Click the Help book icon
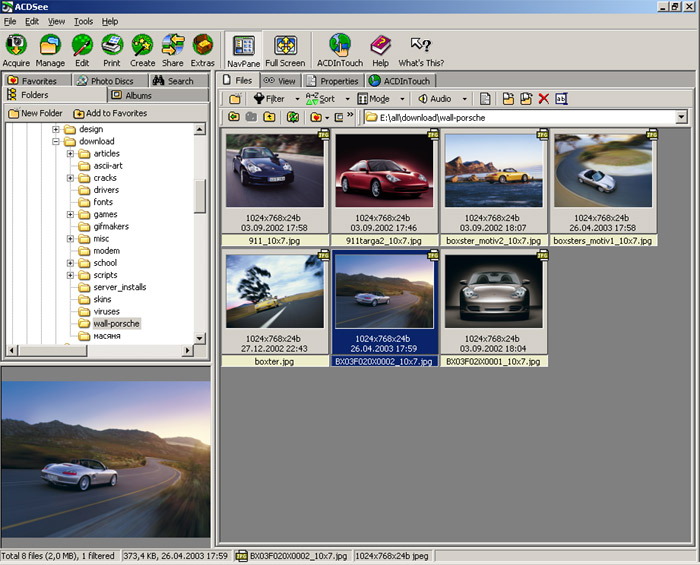Screen dimensions: 700x565 380,50
